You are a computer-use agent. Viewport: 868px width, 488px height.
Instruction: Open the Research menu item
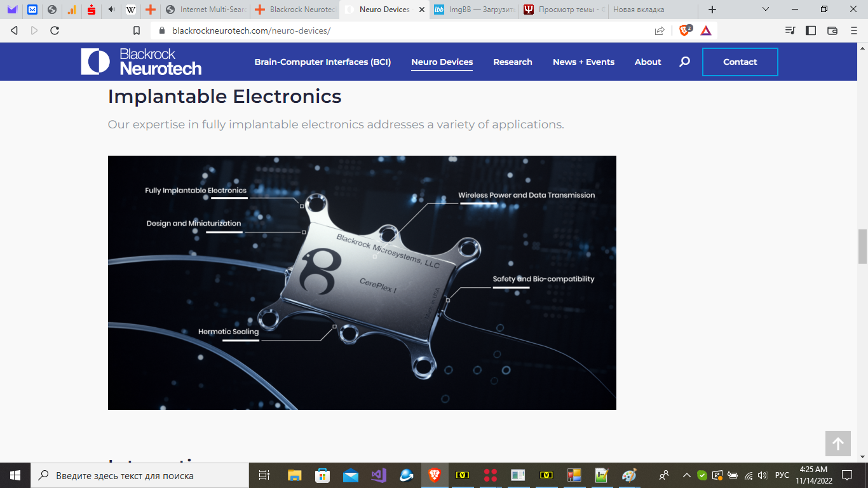pos(513,62)
